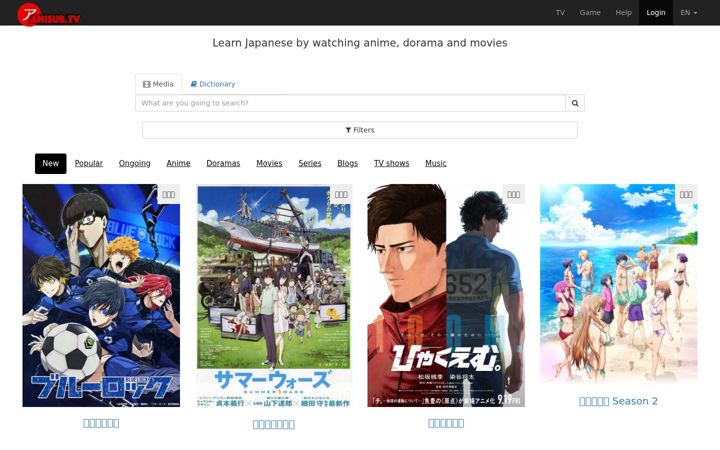Open the title link under Blue Lock poster
Image resolution: width=720 pixels, height=450 pixels.
point(101,423)
